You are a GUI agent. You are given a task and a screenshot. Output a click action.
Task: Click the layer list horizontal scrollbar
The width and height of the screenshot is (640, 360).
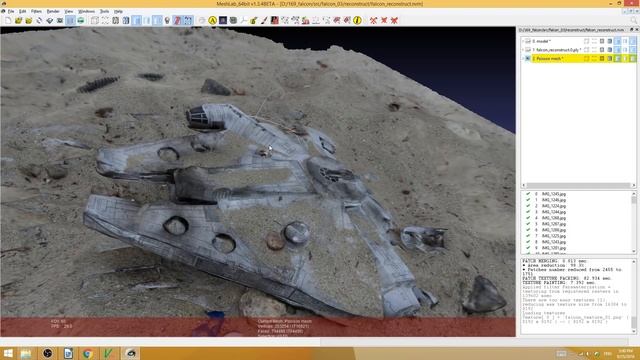578,185
